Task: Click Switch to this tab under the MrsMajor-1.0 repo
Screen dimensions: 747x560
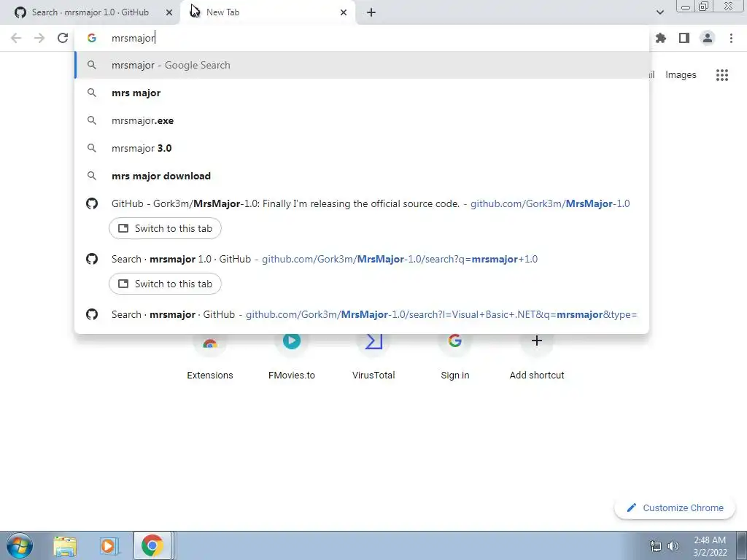Action: pos(165,228)
